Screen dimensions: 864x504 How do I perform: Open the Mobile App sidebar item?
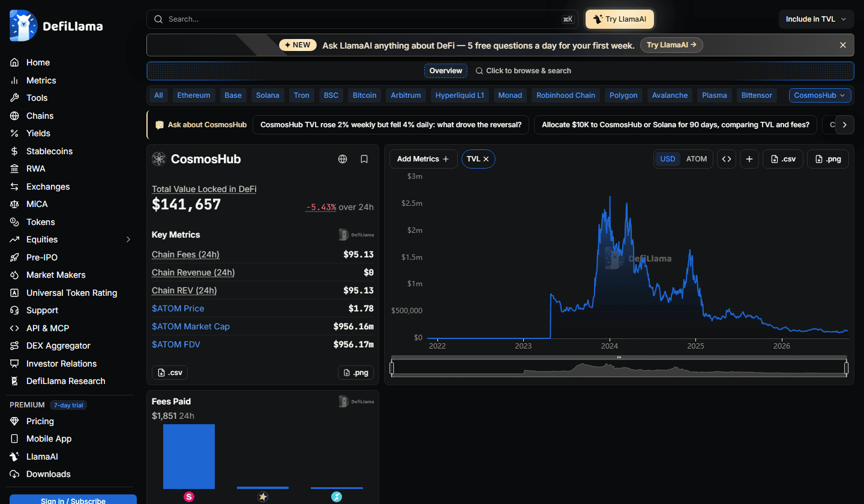pos(49,439)
